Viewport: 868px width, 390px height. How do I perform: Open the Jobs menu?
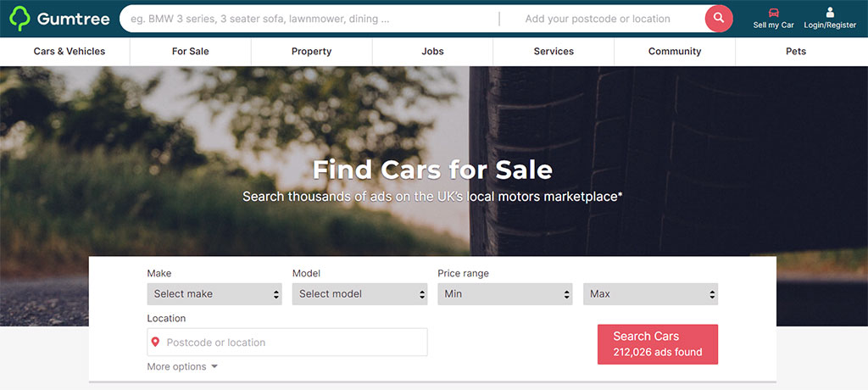(433, 52)
